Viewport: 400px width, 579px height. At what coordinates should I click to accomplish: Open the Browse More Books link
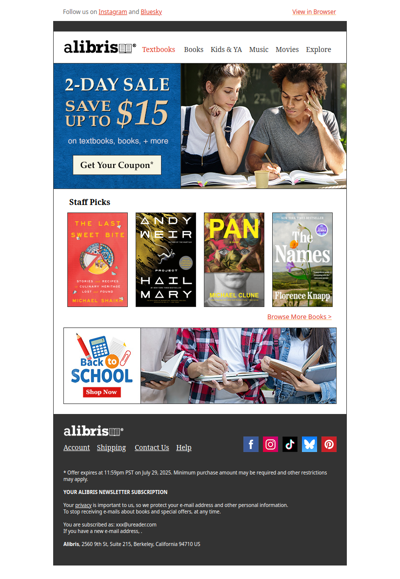click(299, 317)
